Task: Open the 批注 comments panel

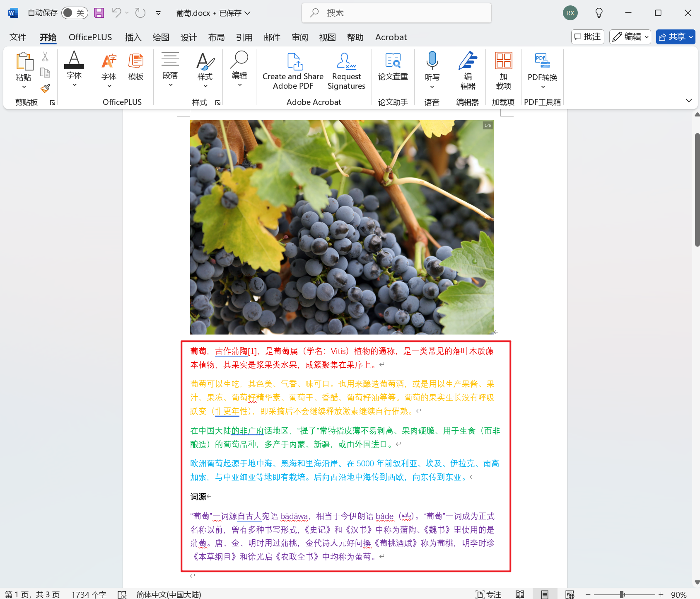Action: pyautogui.click(x=587, y=36)
